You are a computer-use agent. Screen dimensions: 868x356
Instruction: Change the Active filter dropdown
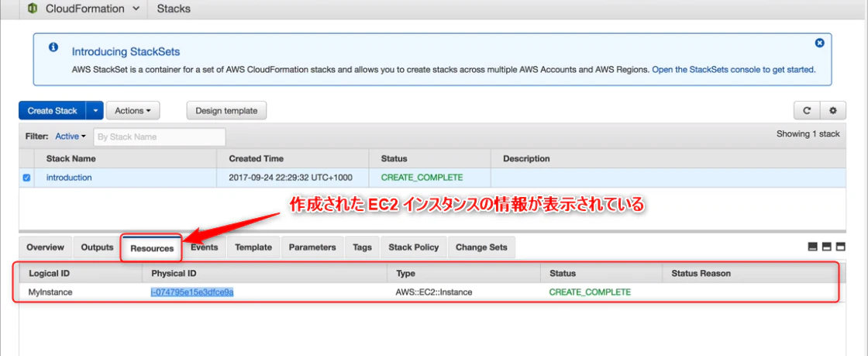click(x=71, y=137)
